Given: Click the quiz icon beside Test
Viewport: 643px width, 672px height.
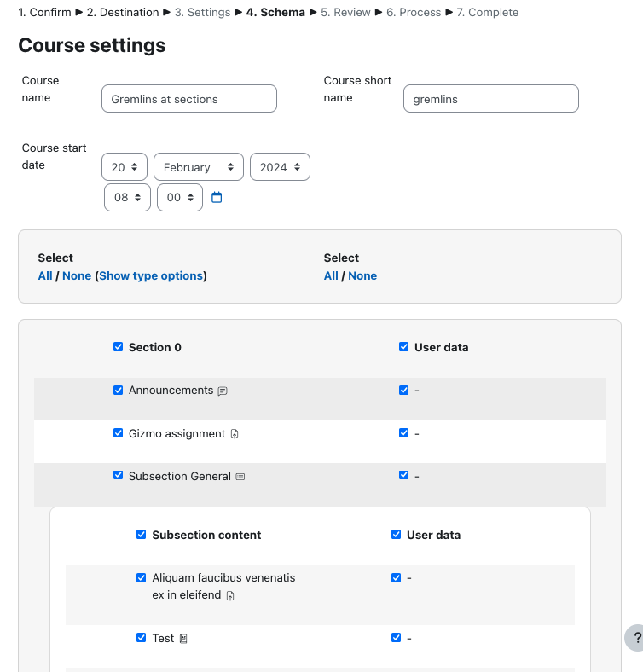Looking at the screenshot, I should click(x=183, y=639).
